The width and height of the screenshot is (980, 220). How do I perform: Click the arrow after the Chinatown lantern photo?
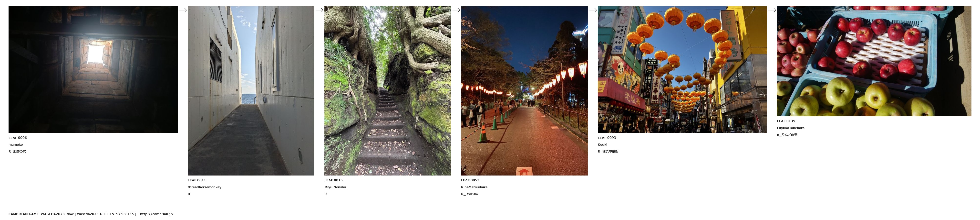(x=772, y=10)
